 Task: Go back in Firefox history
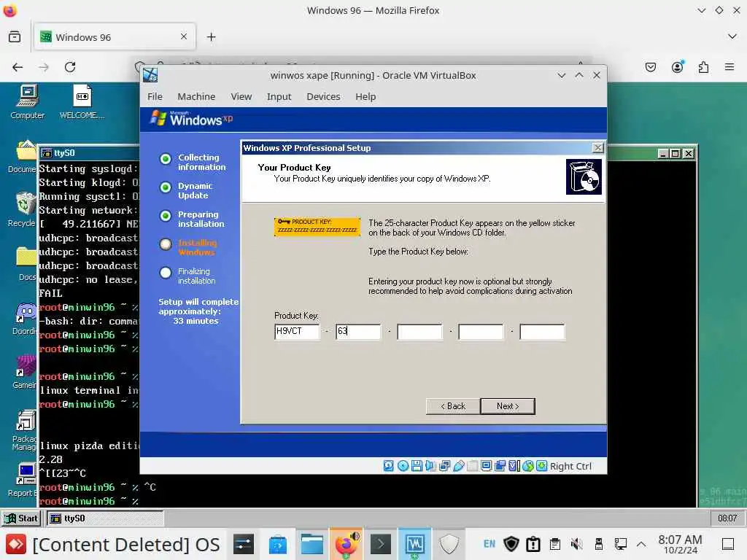[18, 67]
